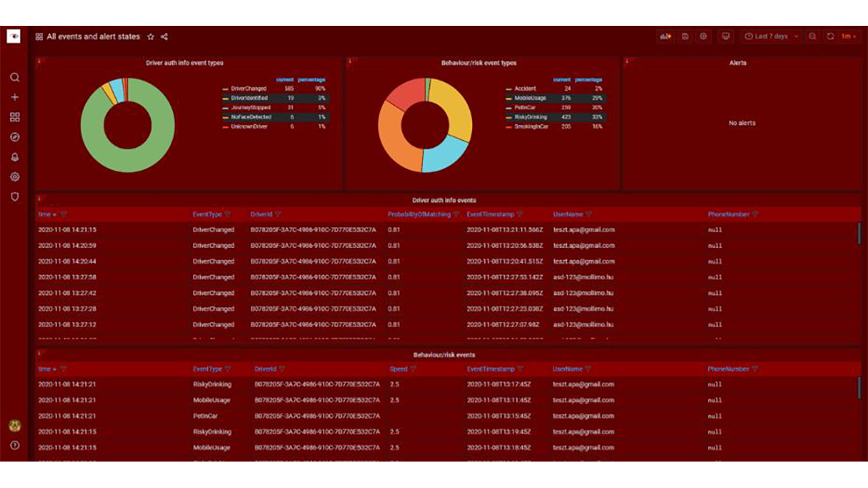Click the zoom out time range button

812,37
